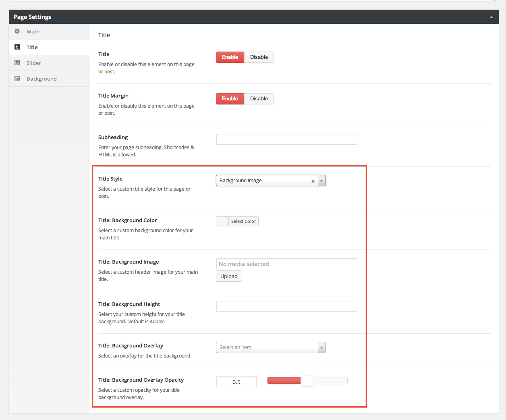
Task: Clear the Background Image selection with x
Action: pyautogui.click(x=313, y=181)
